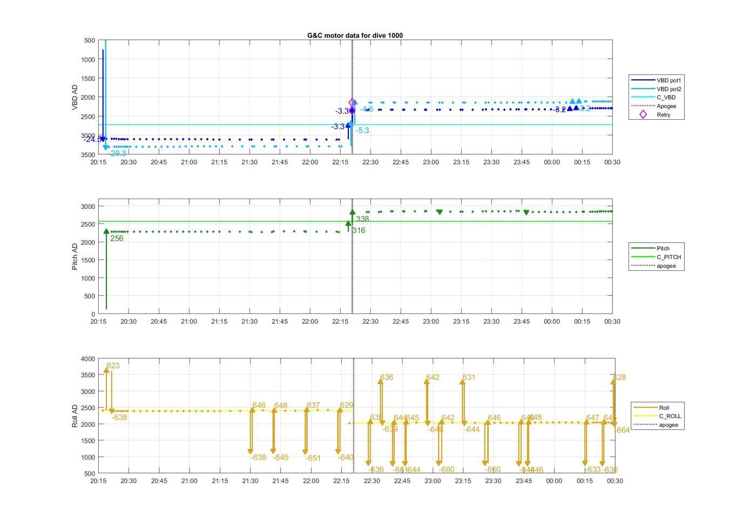Screen dimensions: 756x532
Task: Click the '500' y-tick label on the VBD plot
Action: coord(89,41)
